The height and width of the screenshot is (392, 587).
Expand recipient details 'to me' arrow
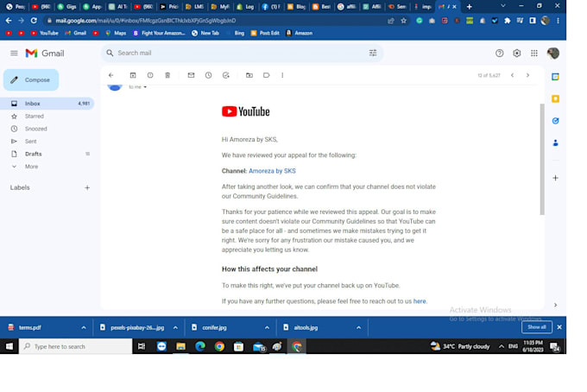(x=145, y=87)
